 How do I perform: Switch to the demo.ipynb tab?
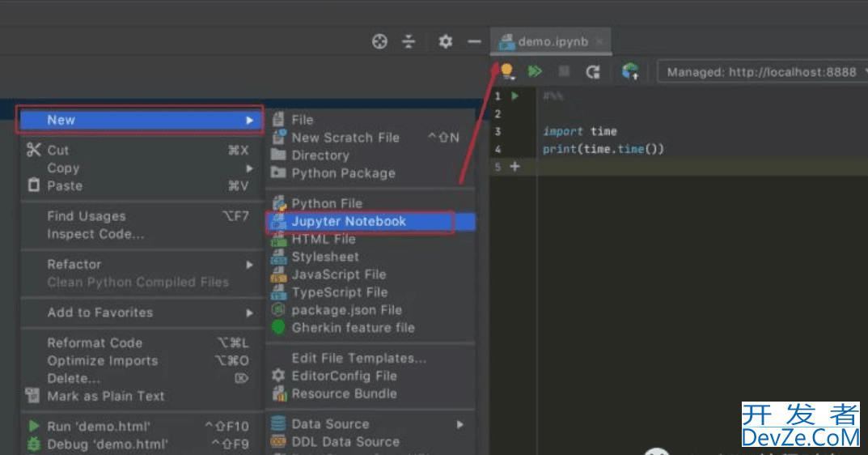[x=552, y=41]
